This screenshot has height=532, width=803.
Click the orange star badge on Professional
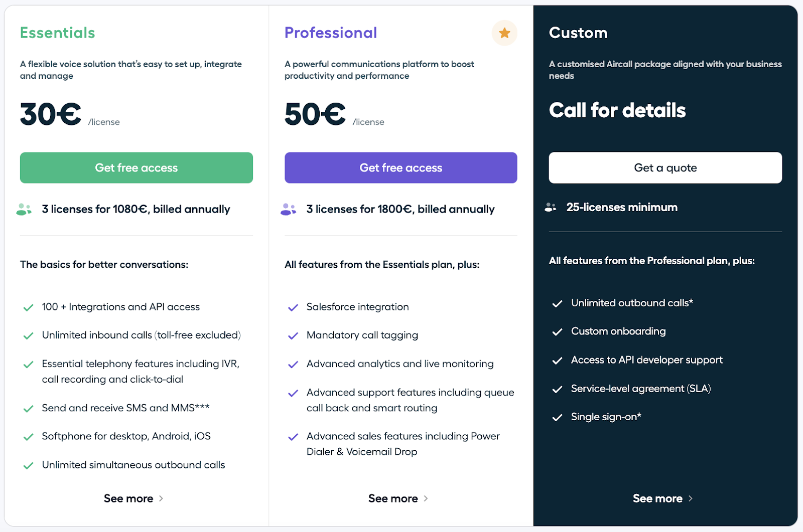click(504, 33)
